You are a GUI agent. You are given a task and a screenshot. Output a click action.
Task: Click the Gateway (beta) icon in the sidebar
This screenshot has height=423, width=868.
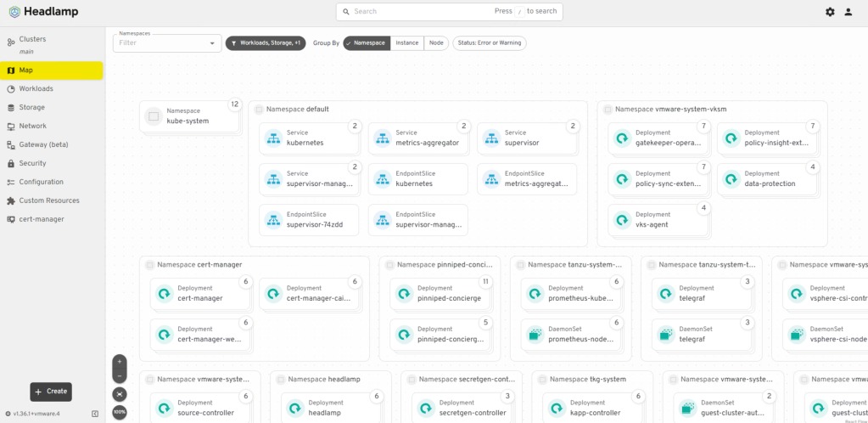click(x=10, y=144)
